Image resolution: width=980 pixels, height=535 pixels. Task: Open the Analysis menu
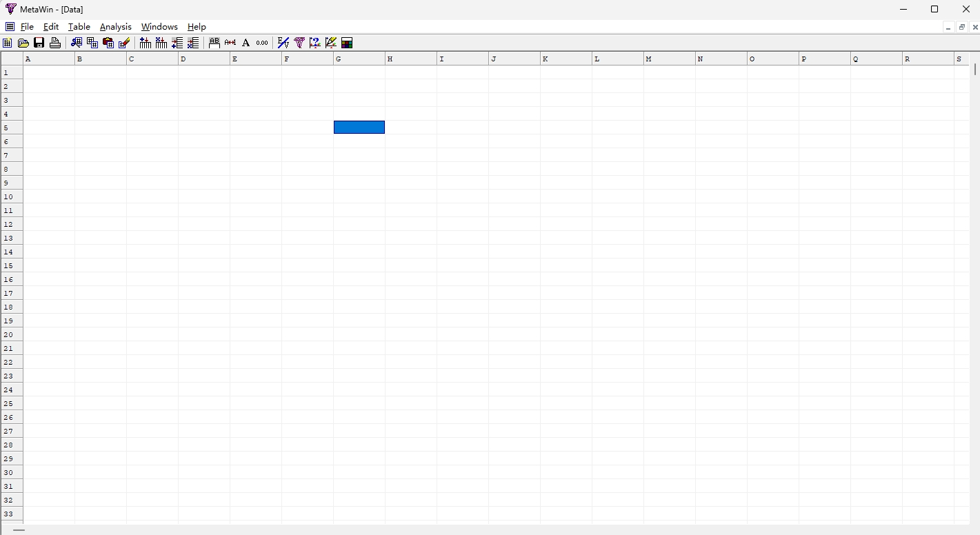[115, 27]
